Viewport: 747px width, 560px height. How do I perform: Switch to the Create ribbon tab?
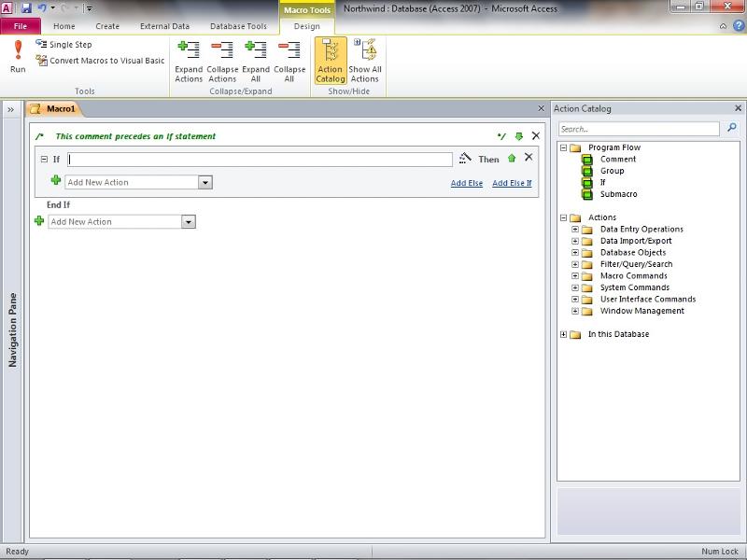[x=107, y=26]
